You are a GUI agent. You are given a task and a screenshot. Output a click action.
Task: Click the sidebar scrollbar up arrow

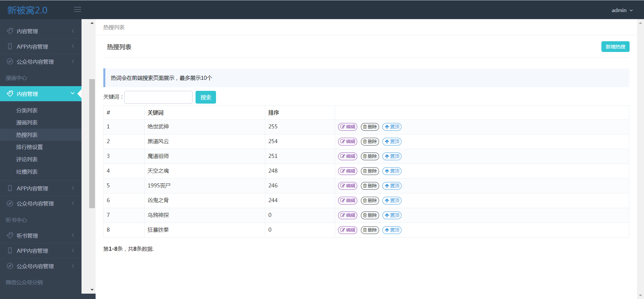(x=92, y=23)
